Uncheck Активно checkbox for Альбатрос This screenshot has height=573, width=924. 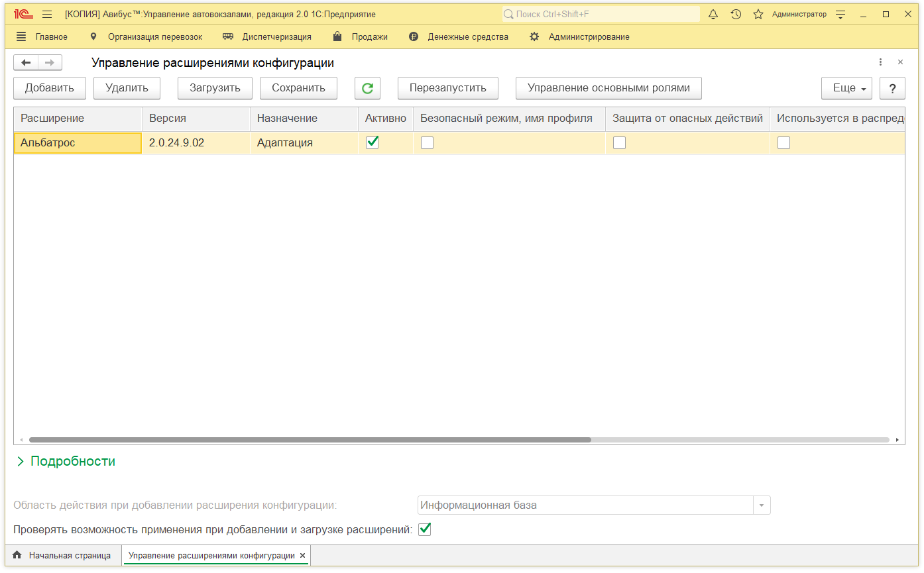373,142
